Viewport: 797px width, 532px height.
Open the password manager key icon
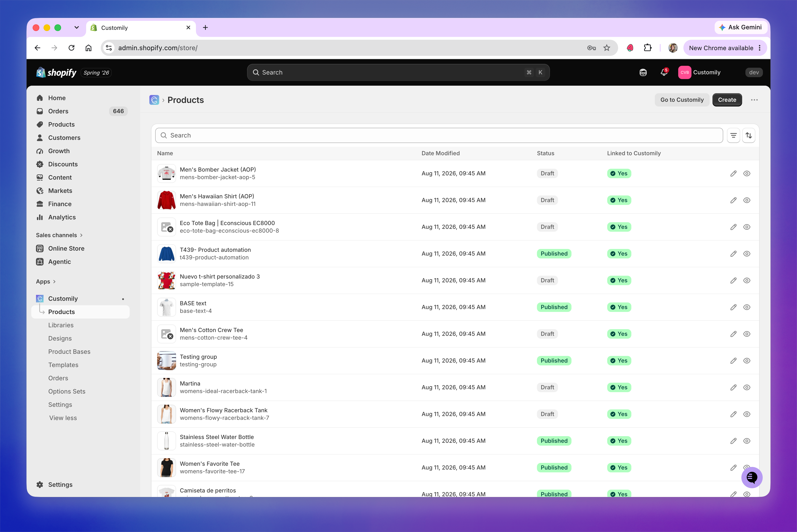click(591, 48)
